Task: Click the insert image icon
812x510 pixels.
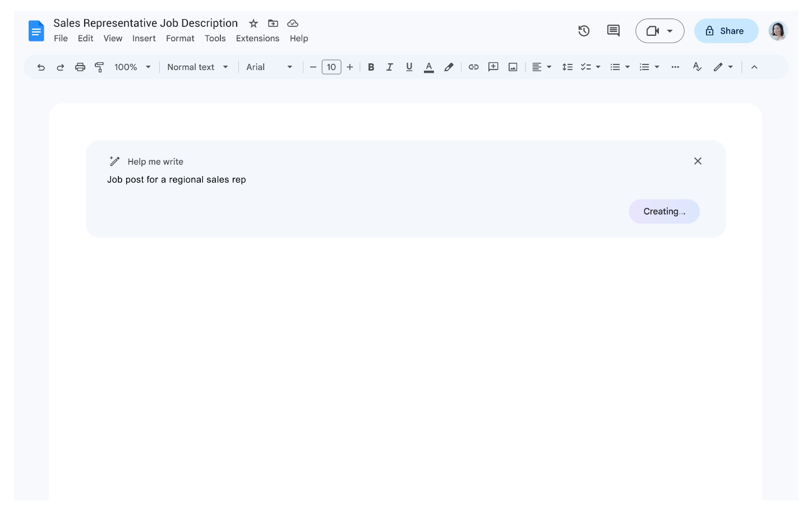Action: coord(513,67)
